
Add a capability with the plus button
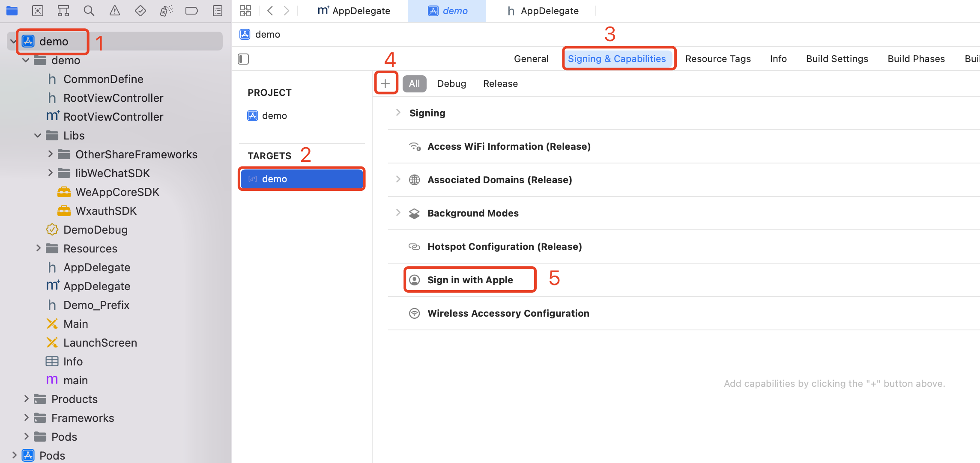pos(385,83)
